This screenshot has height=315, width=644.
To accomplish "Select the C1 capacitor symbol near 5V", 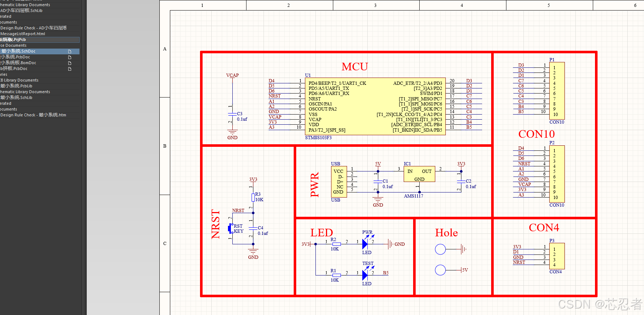I will coord(378,181).
